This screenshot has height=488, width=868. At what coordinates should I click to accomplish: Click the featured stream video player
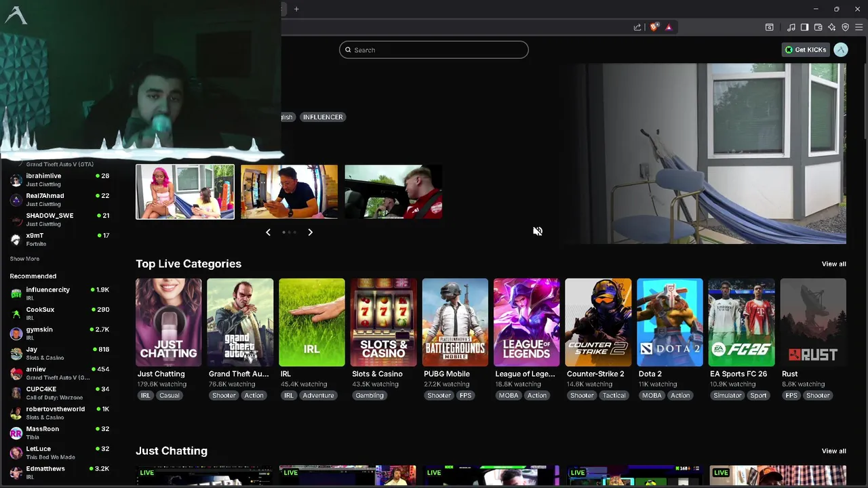(705, 153)
